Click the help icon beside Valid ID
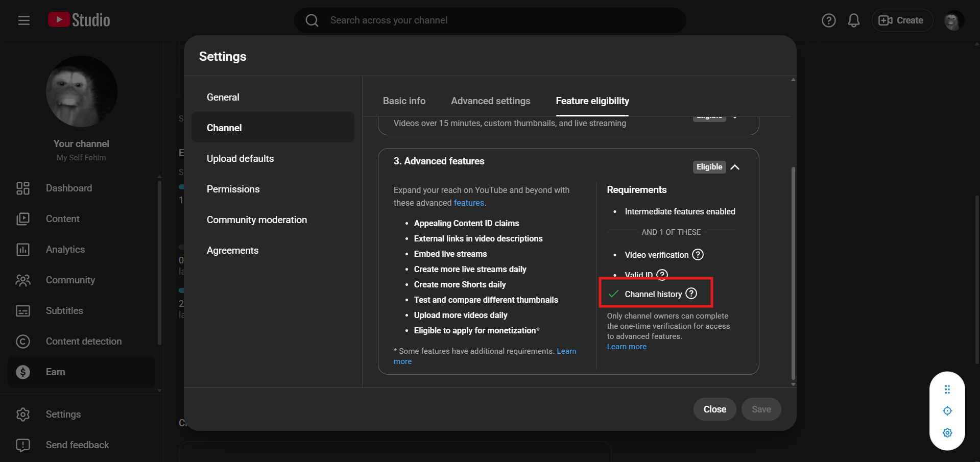The height and width of the screenshot is (462, 980). pos(662,275)
